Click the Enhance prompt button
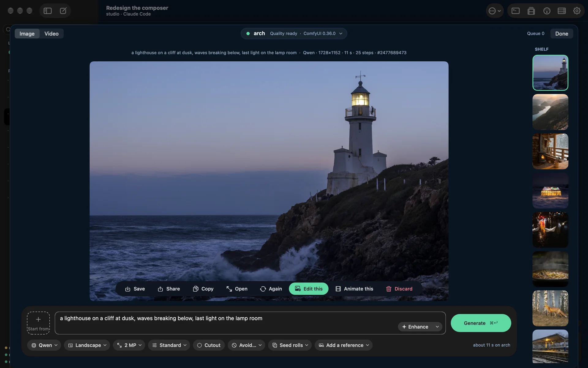Image resolution: width=588 pixels, height=368 pixels. tap(415, 327)
